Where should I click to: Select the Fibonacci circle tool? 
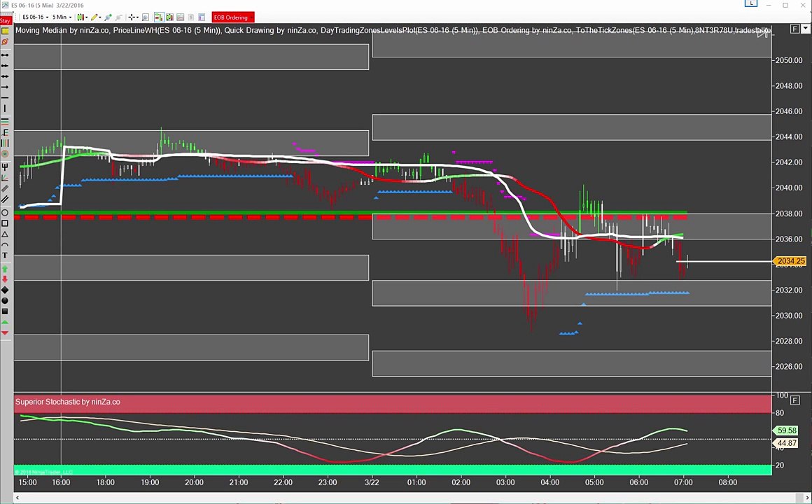(x=5, y=154)
